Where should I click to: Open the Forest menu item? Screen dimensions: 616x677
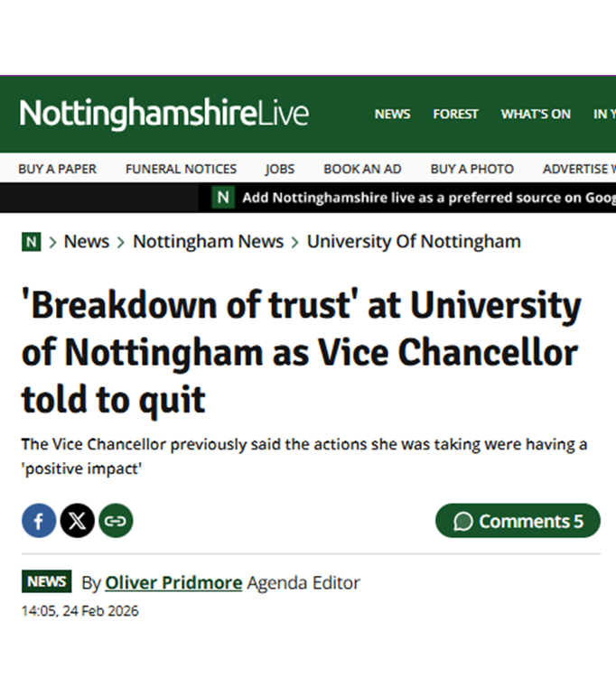pyautogui.click(x=455, y=114)
